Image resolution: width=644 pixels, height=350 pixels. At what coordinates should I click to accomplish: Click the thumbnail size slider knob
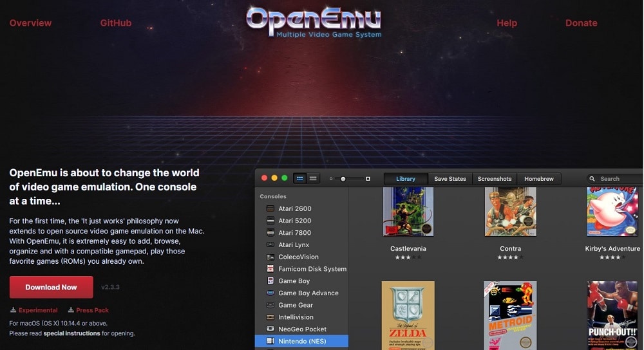coord(343,179)
